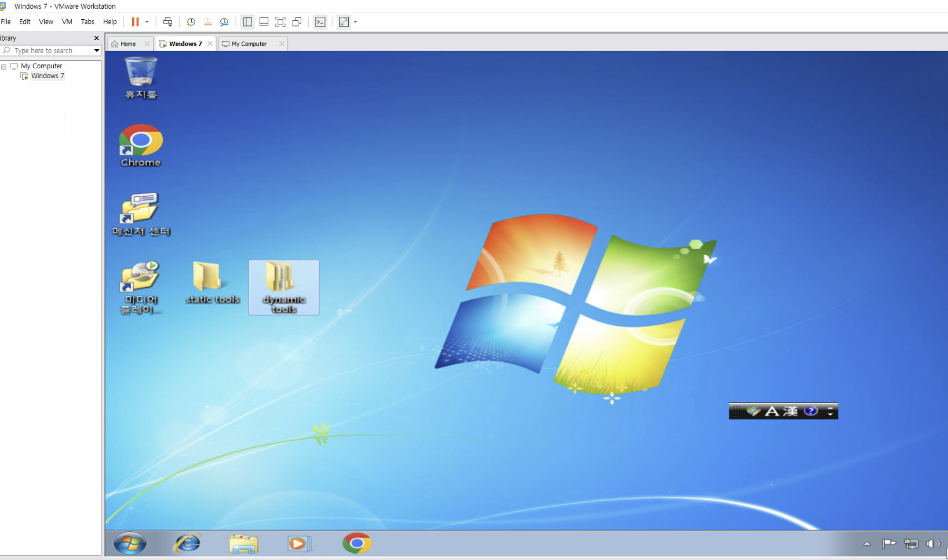The width and height of the screenshot is (948, 560).
Task: Open Windows Explorer from the taskbar
Action: [x=243, y=544]
